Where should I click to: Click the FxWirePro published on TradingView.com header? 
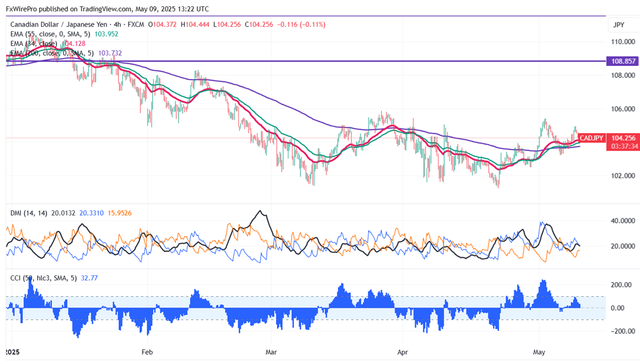pyautogui.click(x=108, y=9)
